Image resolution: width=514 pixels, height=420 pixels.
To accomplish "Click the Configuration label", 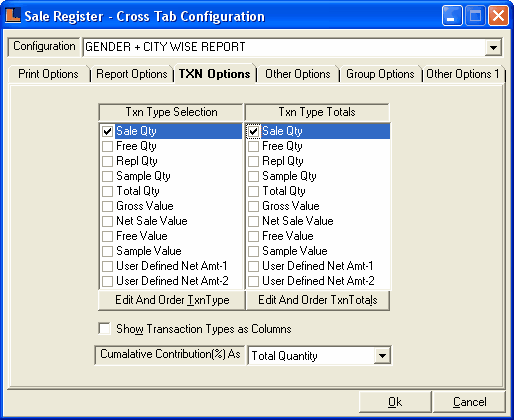I will click(44, 46).
